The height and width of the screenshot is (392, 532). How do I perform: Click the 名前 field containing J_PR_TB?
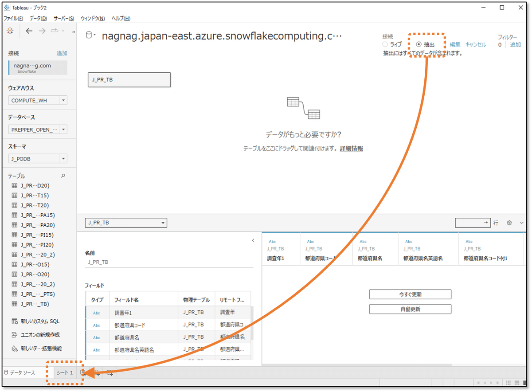169,262
